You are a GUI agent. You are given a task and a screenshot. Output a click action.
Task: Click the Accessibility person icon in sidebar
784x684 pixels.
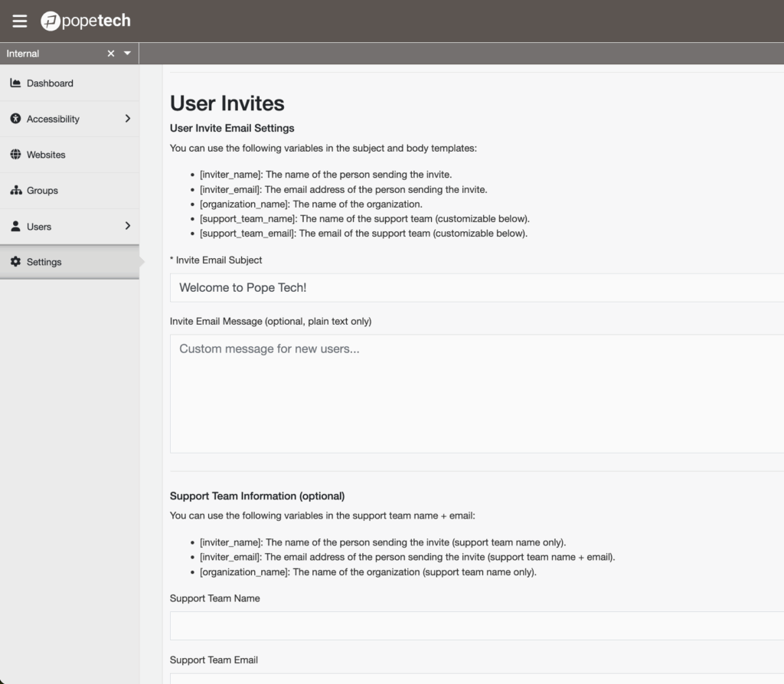coord(15,119)
